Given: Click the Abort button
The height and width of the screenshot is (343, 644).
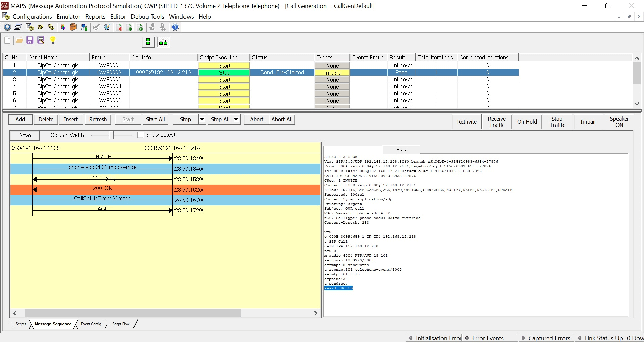Looking at the screenshot, I should pyautogui.click(x=257, y=119).
